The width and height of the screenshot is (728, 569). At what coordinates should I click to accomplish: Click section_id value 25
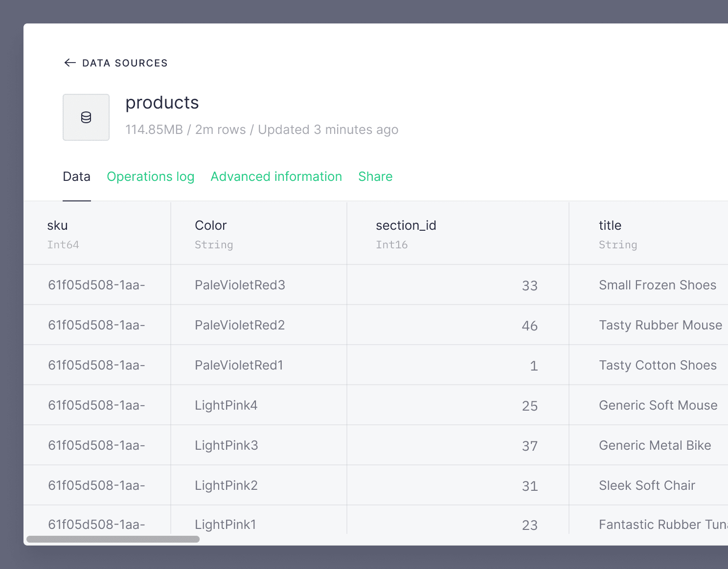coord(530,406)
